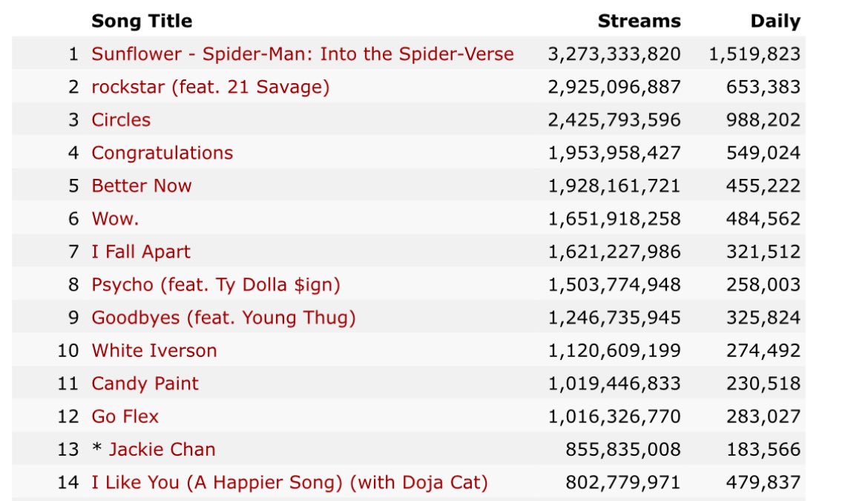Image resolution: width=868 pixels, height=501 pixels.
Task: Open the Sunflower Spider-Verse song link
Action: click(302, 53)
